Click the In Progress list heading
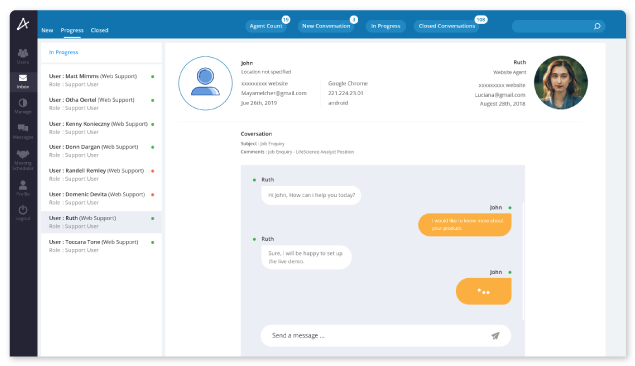 point(64,52)
